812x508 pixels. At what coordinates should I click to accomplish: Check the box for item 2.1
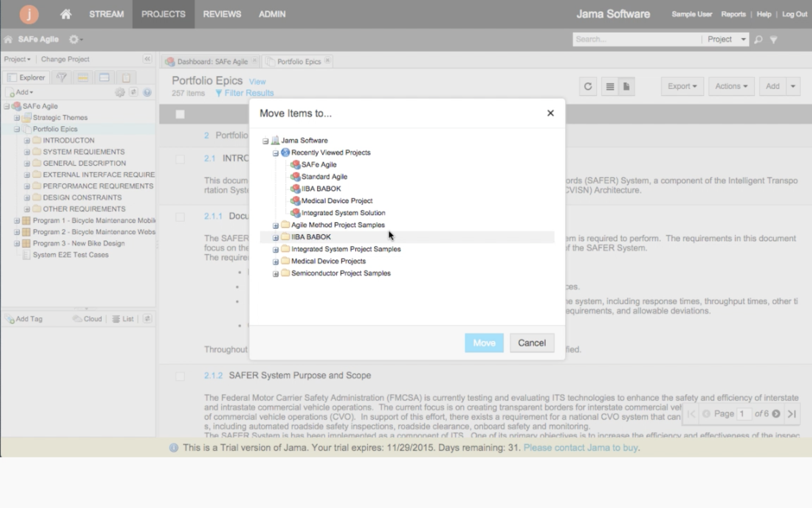(x=180, y=159)
